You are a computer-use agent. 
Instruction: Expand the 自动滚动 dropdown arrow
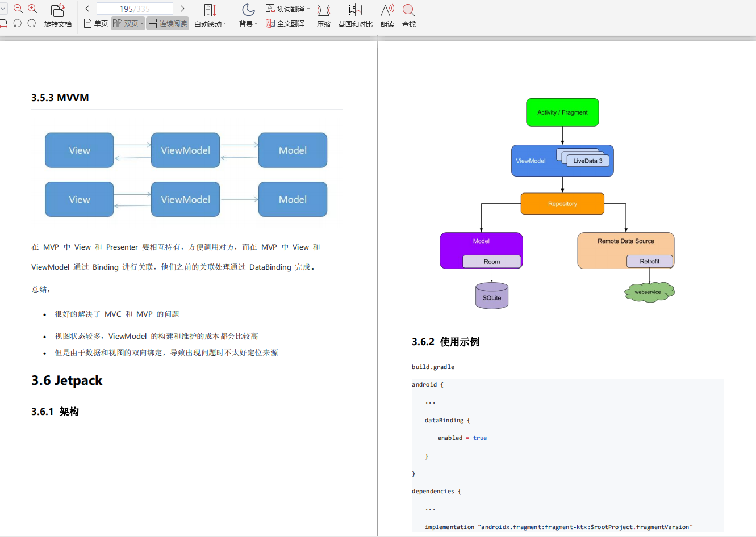click(x=225, y=24)
